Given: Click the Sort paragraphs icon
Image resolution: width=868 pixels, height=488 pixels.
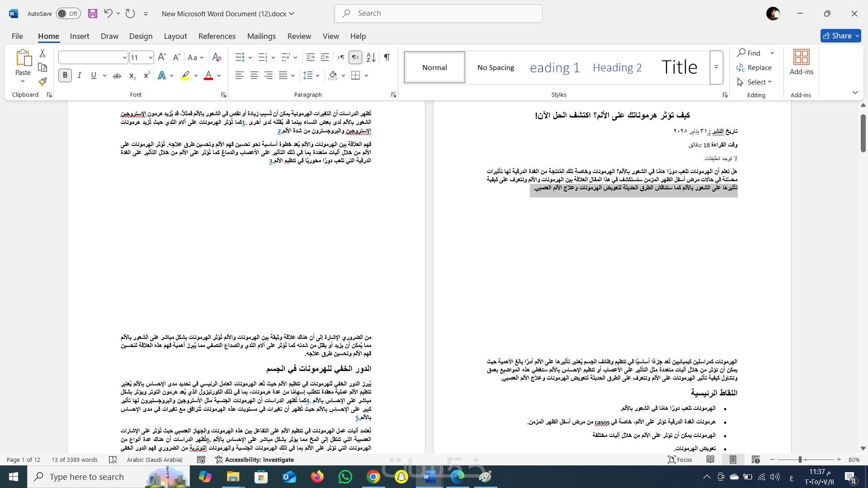Looking at the screenshot, I should point(371,57).
